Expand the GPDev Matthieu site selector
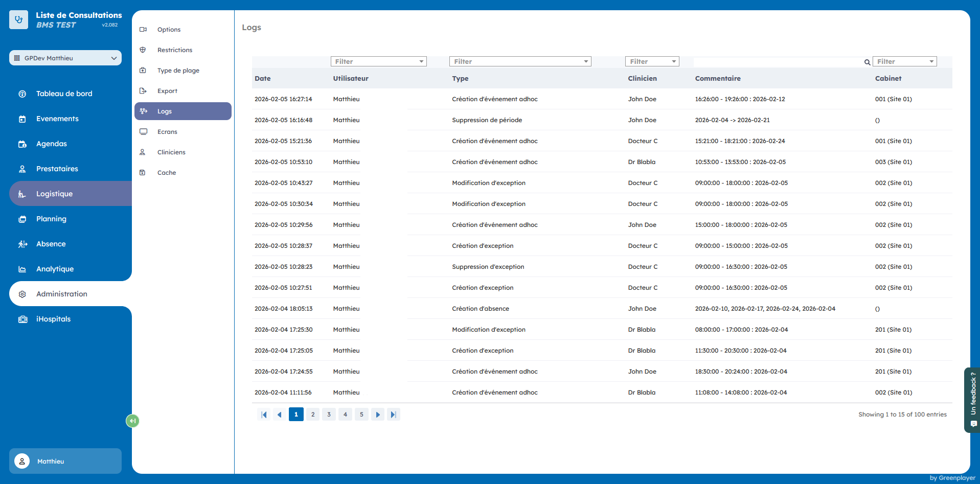Screen dimensions: 980x484 [x=65, y=58]
